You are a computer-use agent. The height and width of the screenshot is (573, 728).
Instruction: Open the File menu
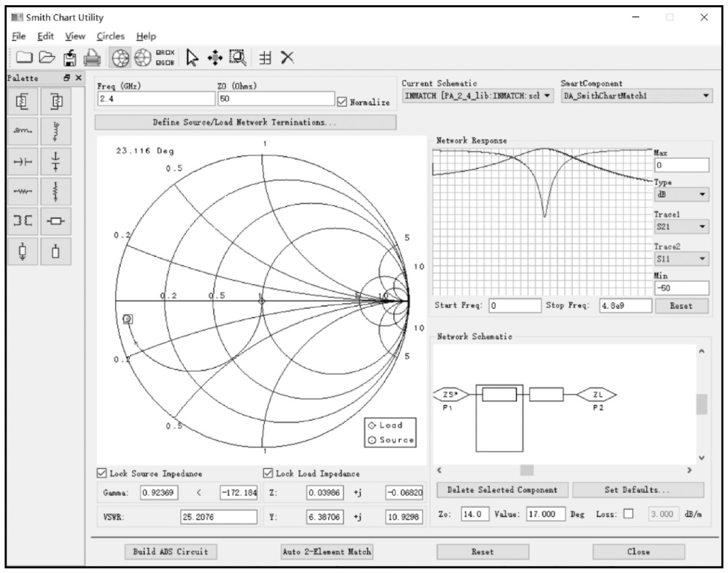tap(19, 36)
